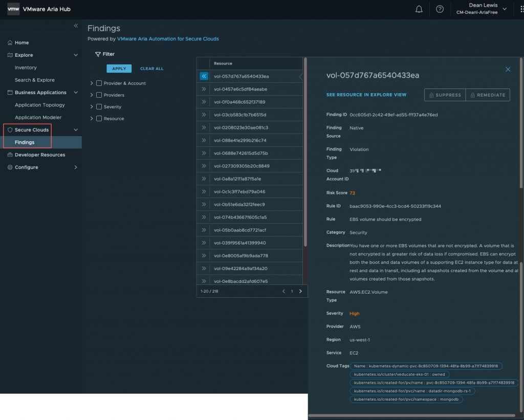Select row vol-0e8005af9b9ada778
524x420 pixels.
[x=250, y=256]
